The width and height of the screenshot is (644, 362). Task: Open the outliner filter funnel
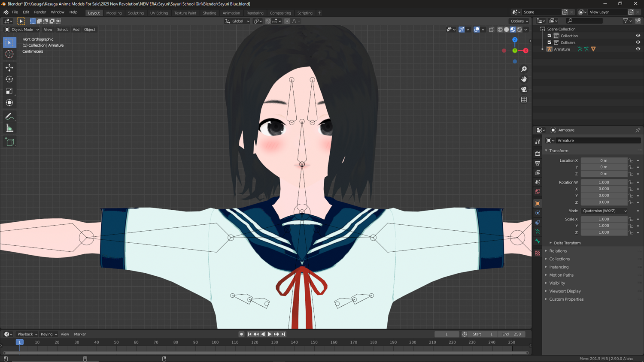[626, 21]
